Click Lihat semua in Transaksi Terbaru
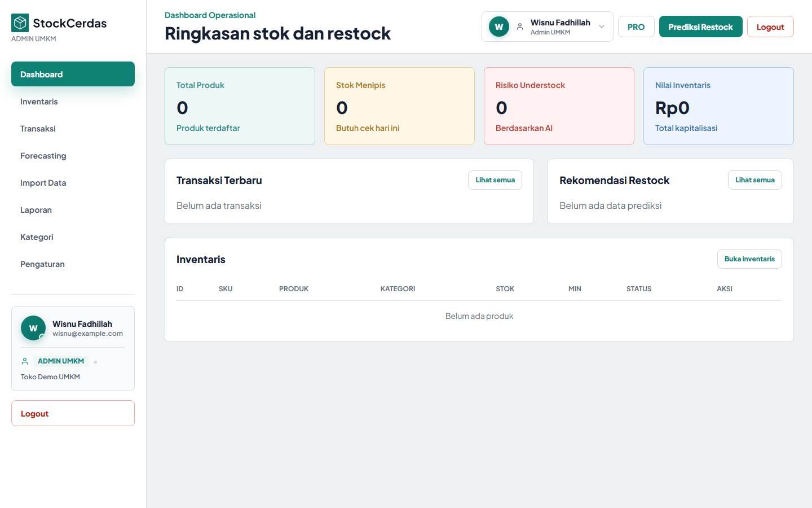The width and height of the screenshot is (812, 508). (495, 180)
